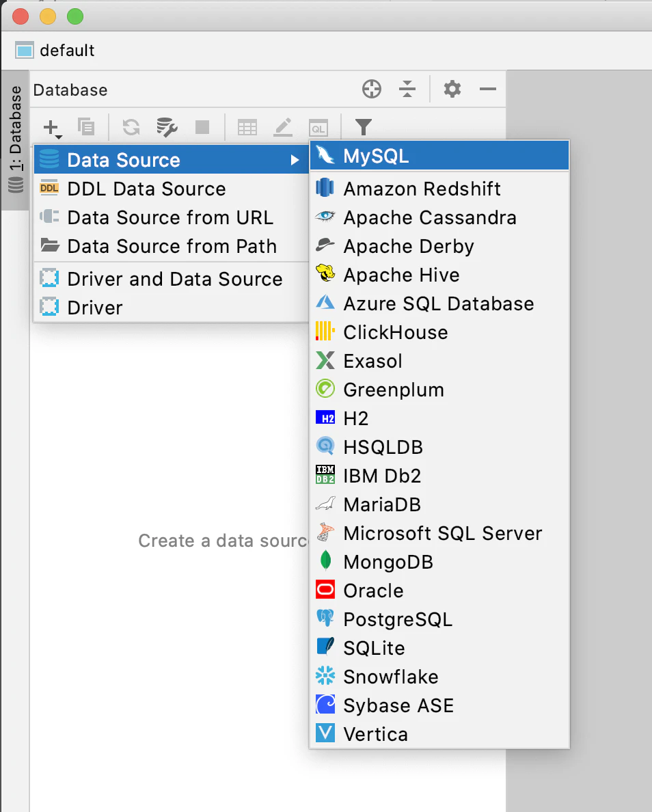Click the Filter funnel icon
Viewport: 652px width, 812px height.
click(x=364, y=127)
